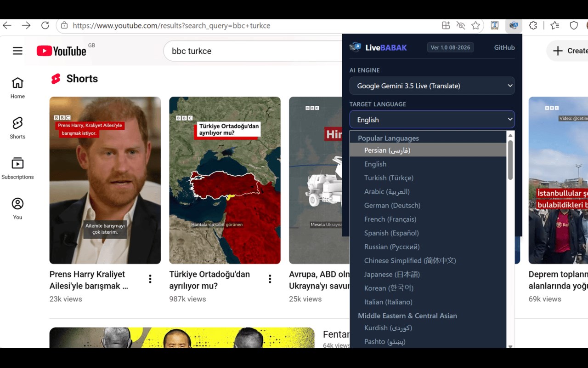
Task: Open the AI Engine dropdown
Action: [432, 86]
